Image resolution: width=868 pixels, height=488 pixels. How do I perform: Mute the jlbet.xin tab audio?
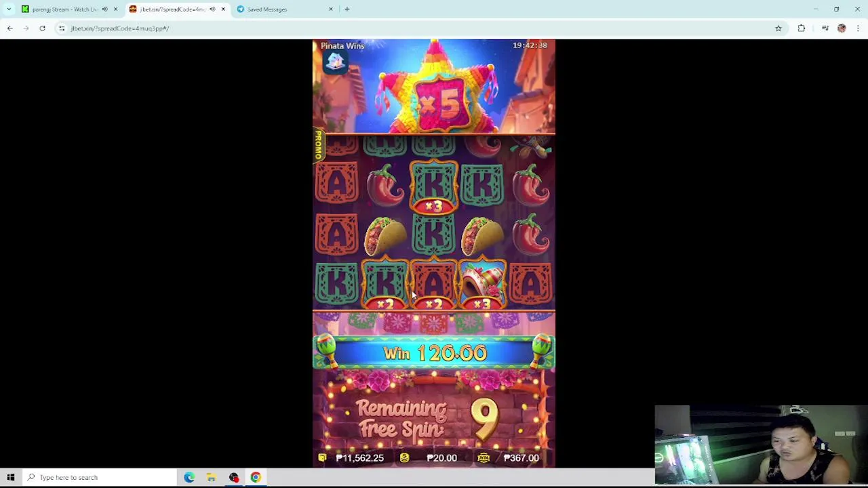[212, 9]
